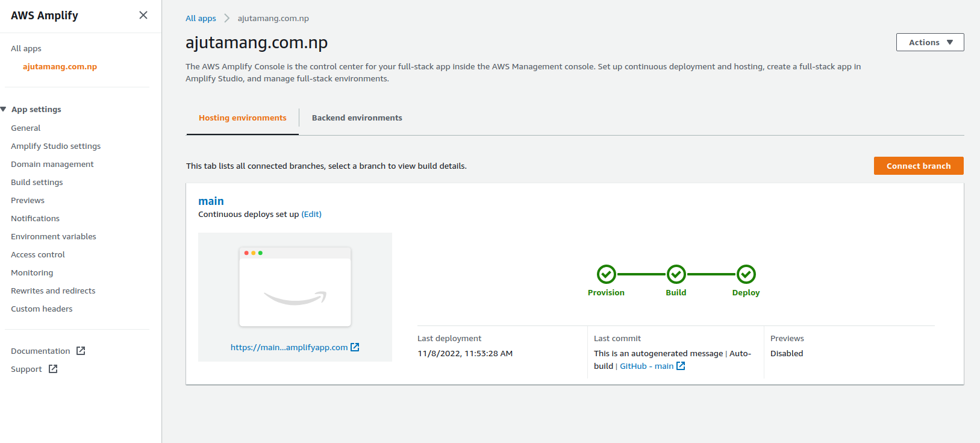Click the Support external link icon
Viewport: 980px width, 443px height.
53,369
